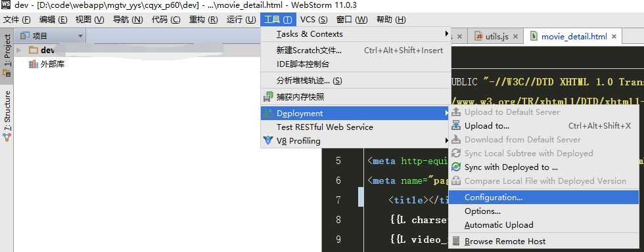Choose Upload to... in Deployment submenu
644x252 pixels.
(x=543, y=126)
